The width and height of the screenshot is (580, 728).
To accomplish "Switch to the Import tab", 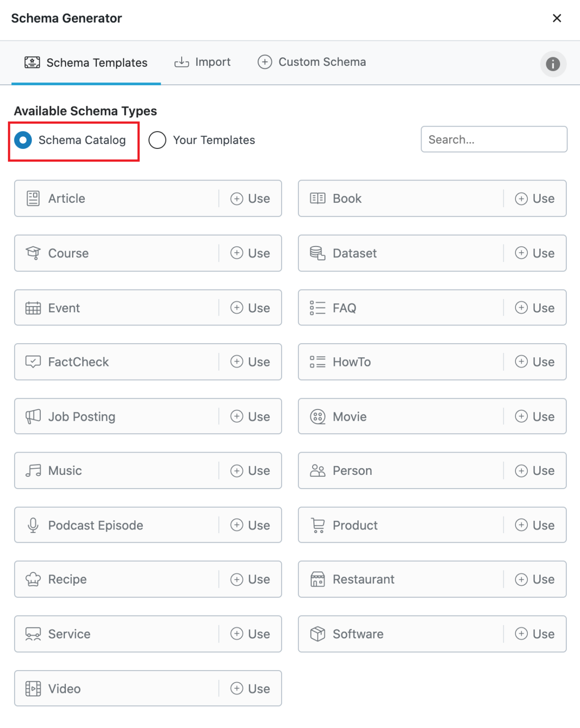I will pyautogui.click(x=203, y=62).
